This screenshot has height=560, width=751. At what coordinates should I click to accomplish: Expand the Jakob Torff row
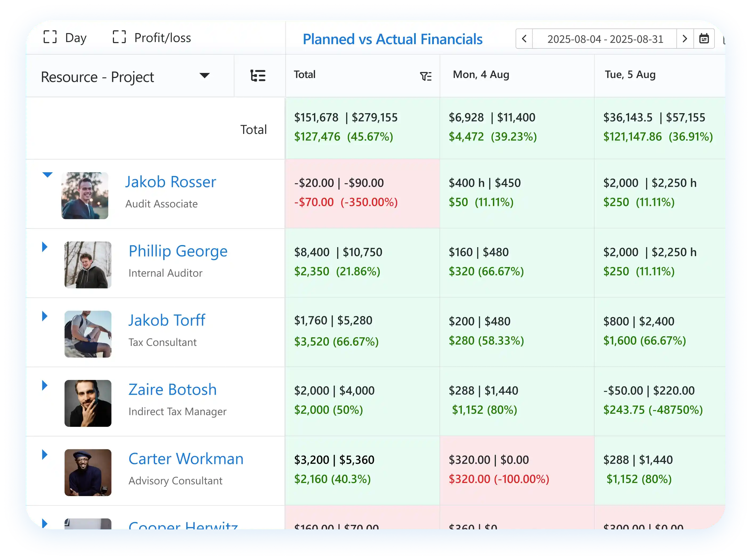tap(44, 316)
